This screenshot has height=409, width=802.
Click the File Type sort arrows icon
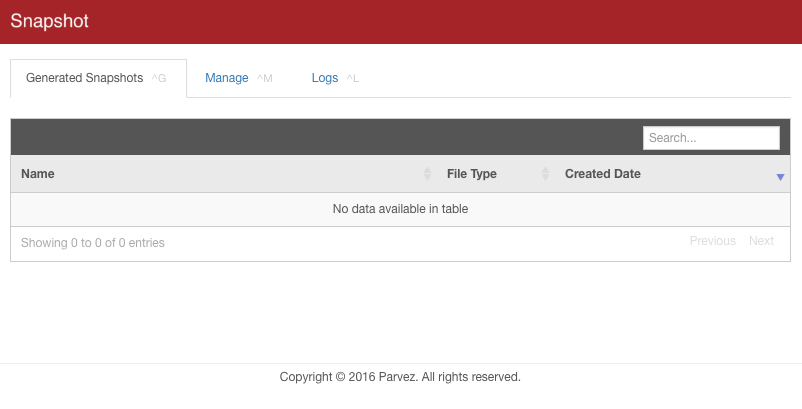click(545, 174)
